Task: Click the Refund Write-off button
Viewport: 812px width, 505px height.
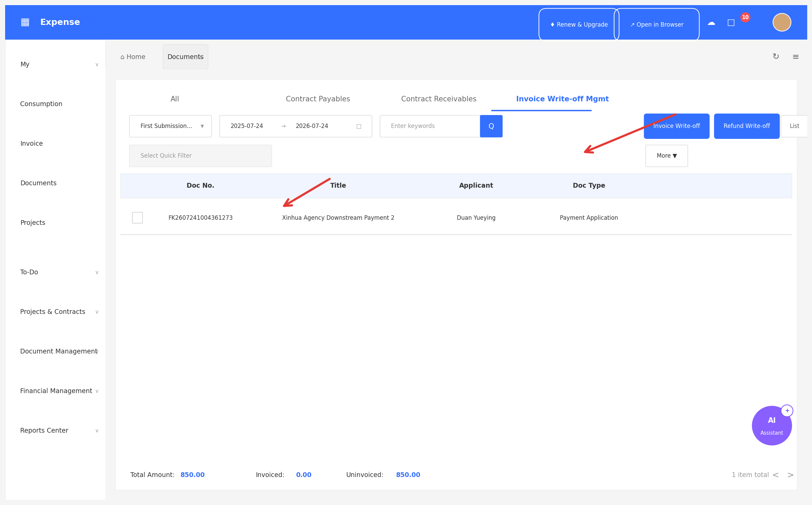Action: click(746, 126)
